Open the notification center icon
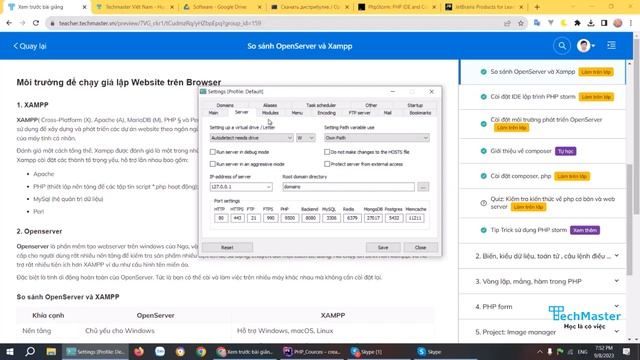 (626, 351)
